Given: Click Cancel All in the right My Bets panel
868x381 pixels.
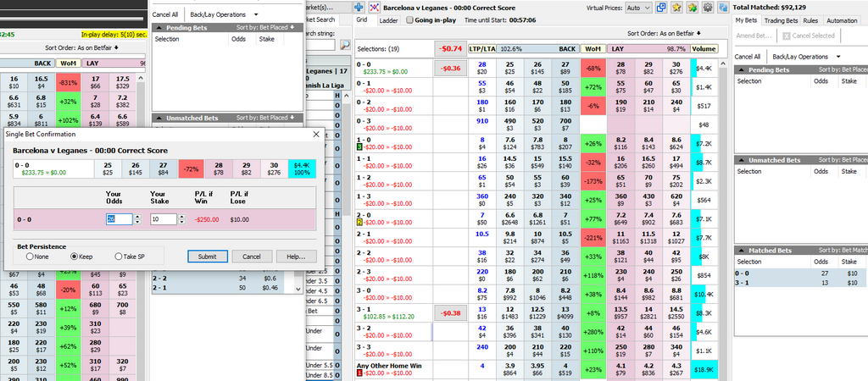Looking at the screenshot, I should (x=747, y=57).
